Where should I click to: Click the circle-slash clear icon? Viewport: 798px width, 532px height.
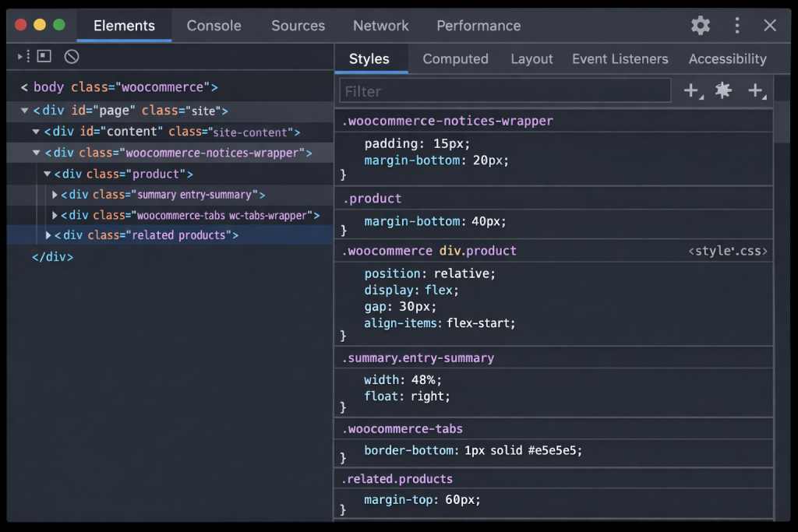click(72, 56)
